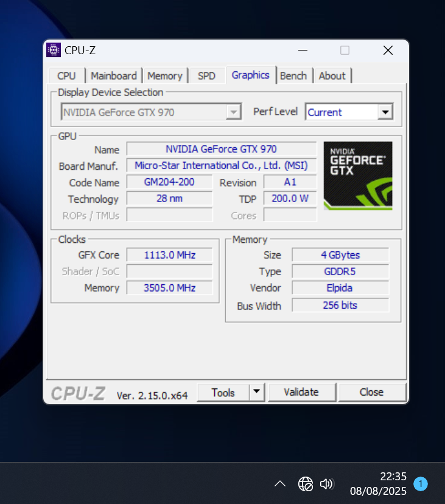The image size is (445, 504).
Task: Click Memory clock value 3505.0 MHz
Action: coord(169,288)
